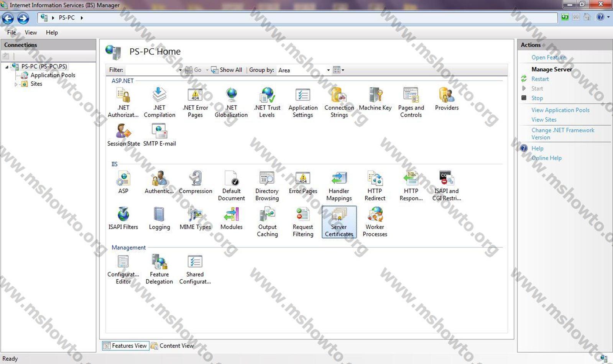Open the Request Filtering feature
This screenshot has width=613, height=364.
[303, 222]
